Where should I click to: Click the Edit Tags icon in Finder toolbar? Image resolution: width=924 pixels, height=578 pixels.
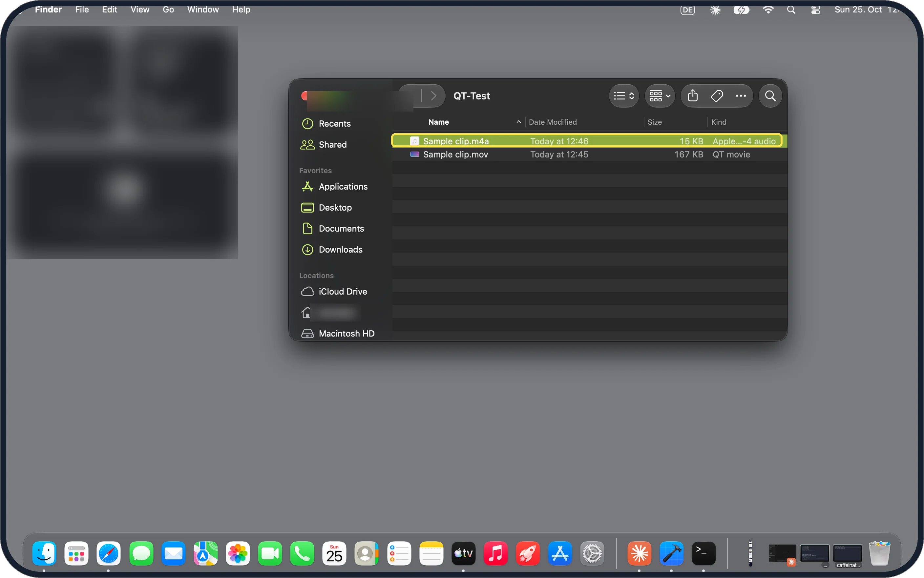coord(717,95)
